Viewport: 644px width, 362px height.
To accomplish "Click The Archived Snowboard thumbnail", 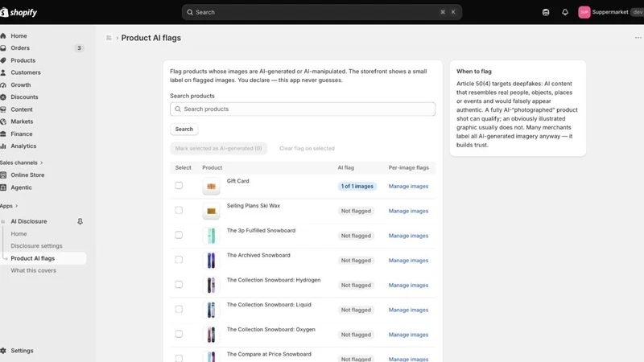I will pyautogui.click(x=211, y=261).
